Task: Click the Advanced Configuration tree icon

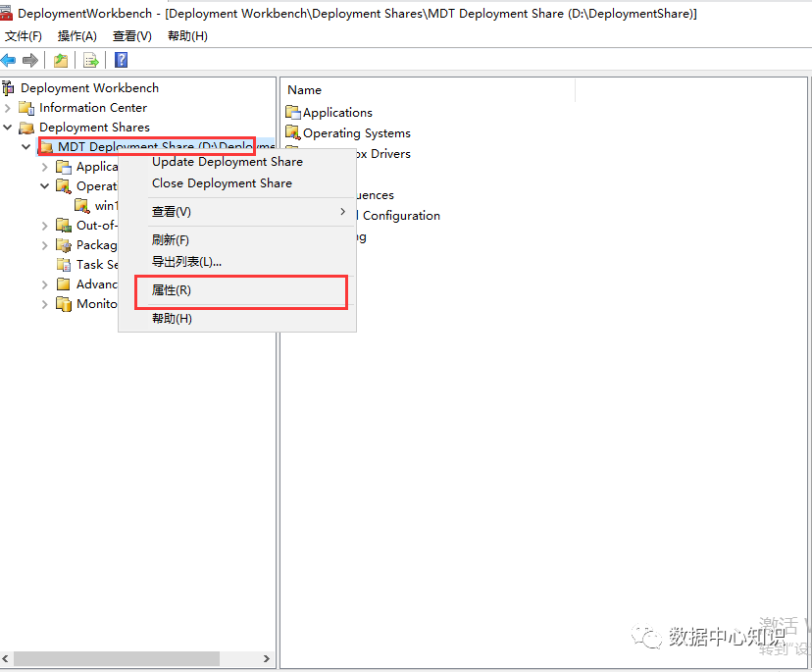Action: coord(64,284)
